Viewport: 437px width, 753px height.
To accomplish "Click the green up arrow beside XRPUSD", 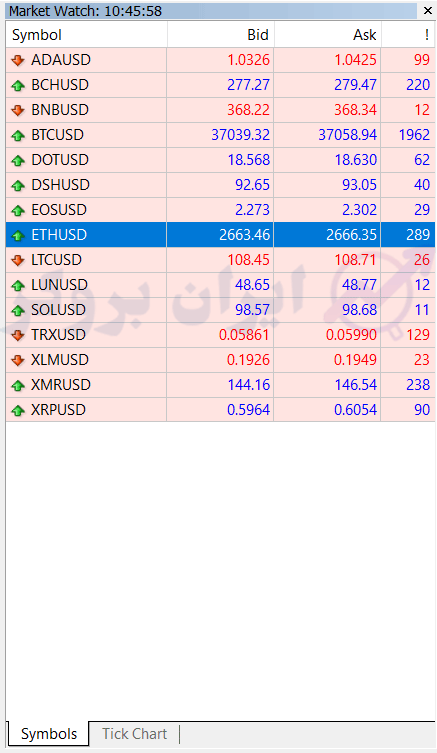I will (x=18, y=410).
